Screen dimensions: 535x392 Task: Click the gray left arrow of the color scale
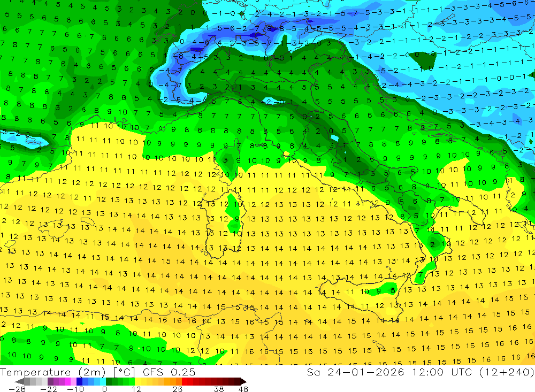click(20, 381)
